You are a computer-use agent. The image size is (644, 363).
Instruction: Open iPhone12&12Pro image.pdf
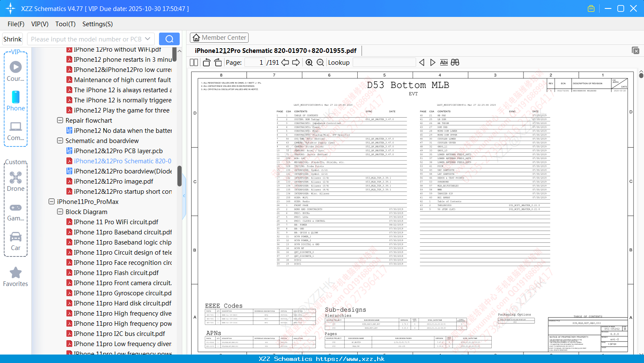click(x=113, y=181)
